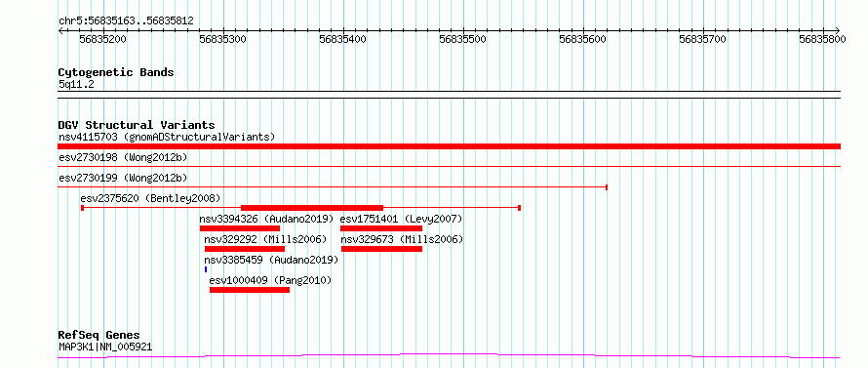Screen dimensions: 868x368
Task: Click the esv1751401 (Levy2007) label
Action: [402, 219]
